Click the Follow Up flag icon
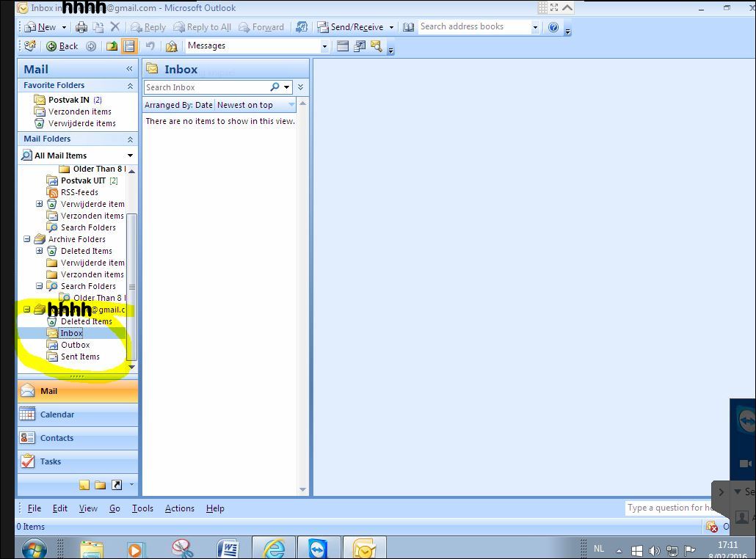756x559 pixels. [302, 27]
